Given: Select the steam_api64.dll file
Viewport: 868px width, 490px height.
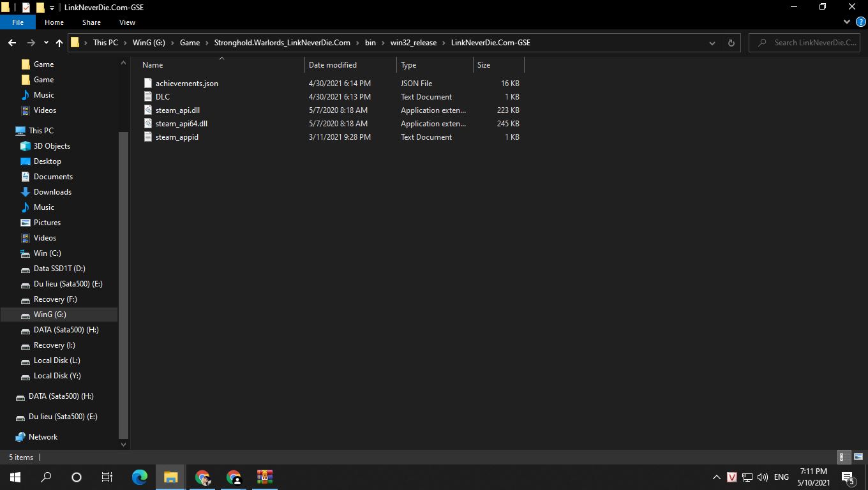Looking at the screenshot, I should pyautogui.click(x=182, y=123).
